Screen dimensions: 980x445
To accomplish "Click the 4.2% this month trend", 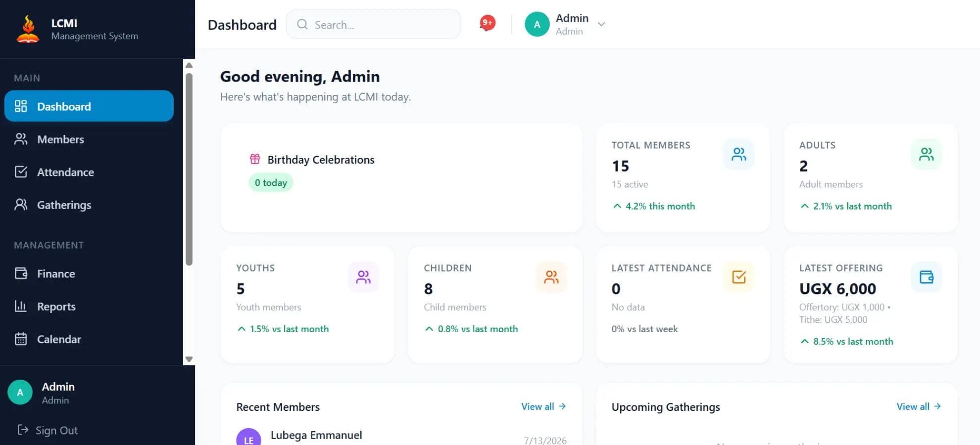I will click(x=654, y=206).
